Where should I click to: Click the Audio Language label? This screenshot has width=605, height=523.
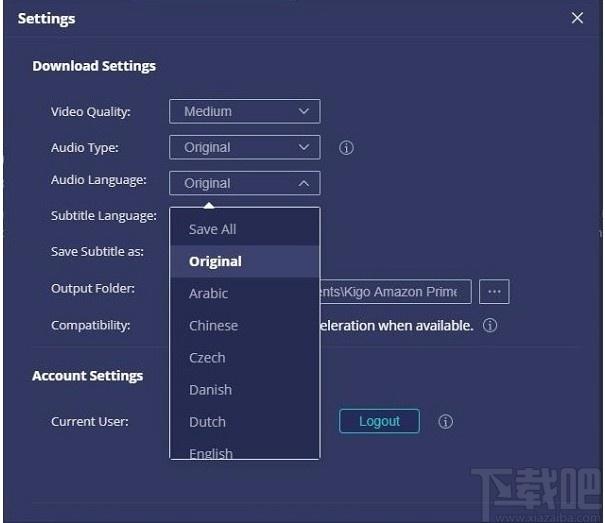[99, 180]
